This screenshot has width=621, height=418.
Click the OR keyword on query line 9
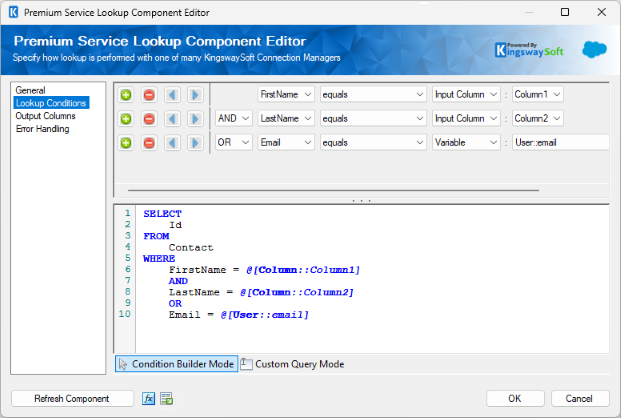coord(175,304)
